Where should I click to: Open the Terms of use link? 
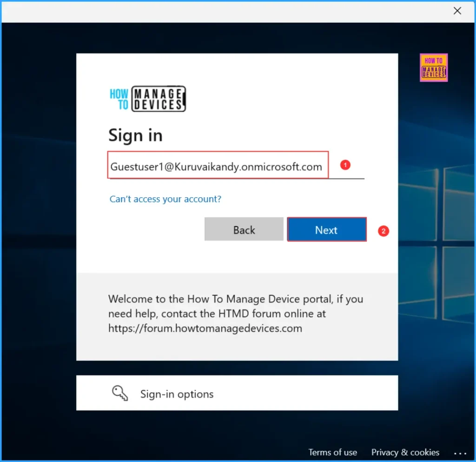[333, 452]
